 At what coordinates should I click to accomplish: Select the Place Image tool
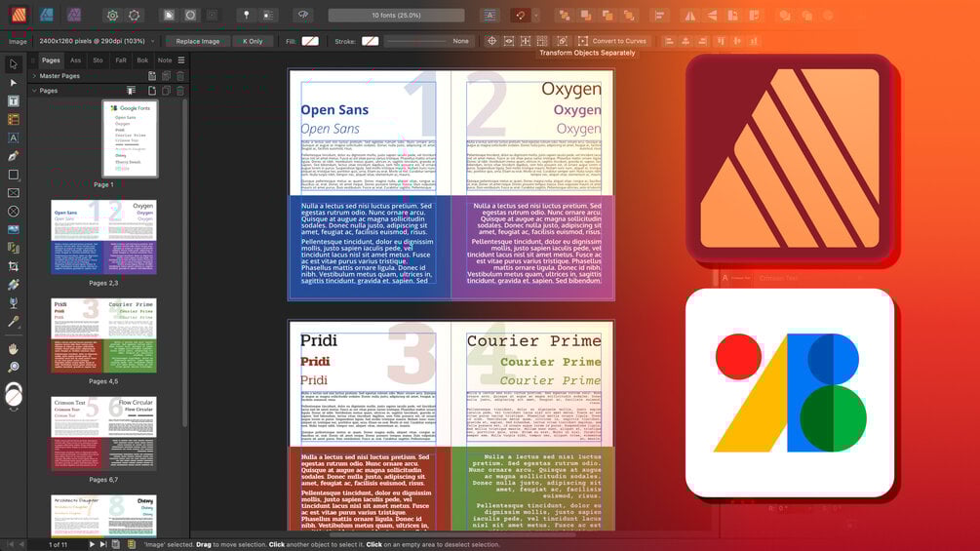(x=13, y=229)
